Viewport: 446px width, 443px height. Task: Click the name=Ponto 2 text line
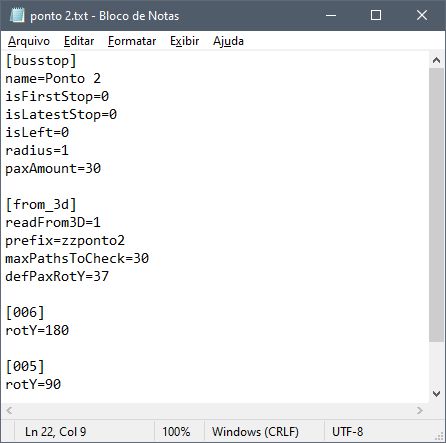[53, 79]
